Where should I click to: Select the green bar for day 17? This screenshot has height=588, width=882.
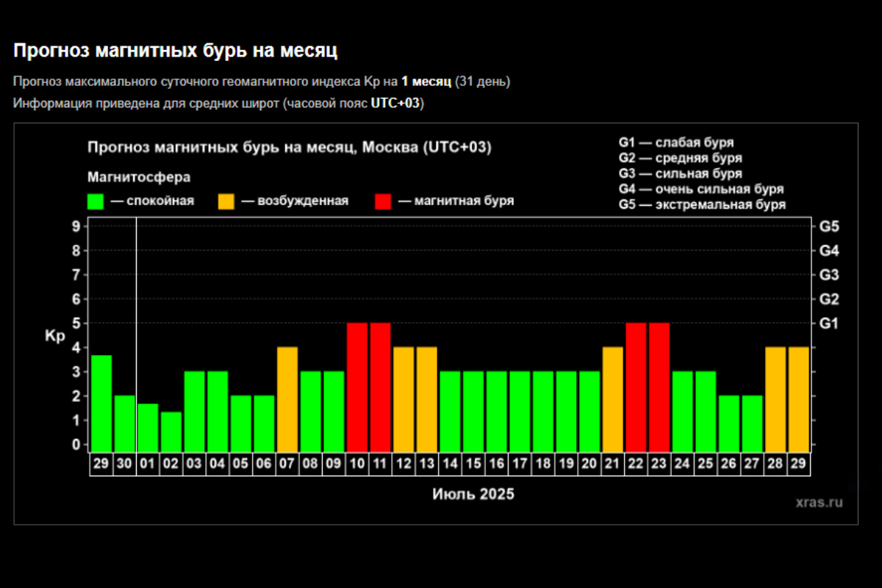[520, 412]
